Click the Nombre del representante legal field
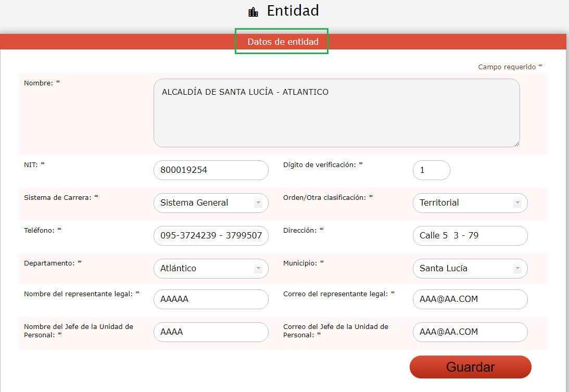 tap(211, 299)
